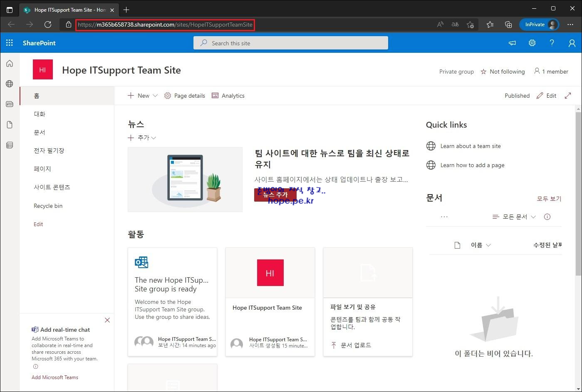This screenshot has height=392, width=582.
Task: Open the browser favorites star-list icon
Action: (x=490, y=25)
